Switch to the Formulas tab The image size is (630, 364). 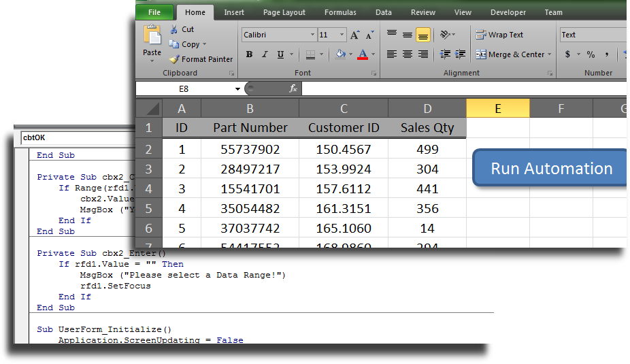pos(340,12)
